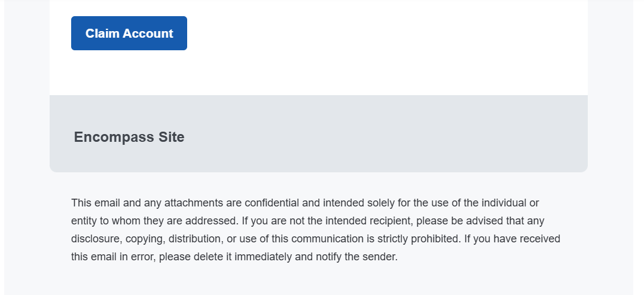Click the word "Site" in the footer heading
This screenshot has height=295, width=644.
pos(171,137)
